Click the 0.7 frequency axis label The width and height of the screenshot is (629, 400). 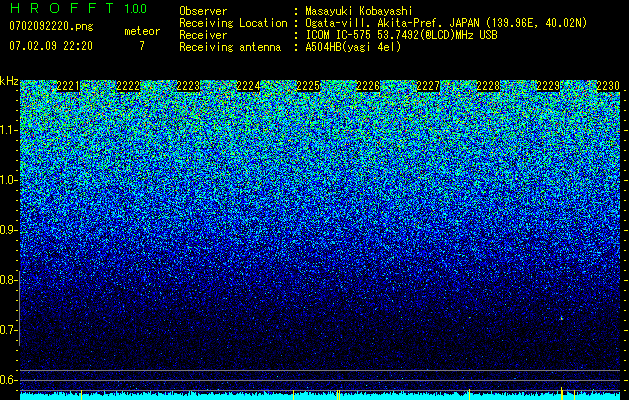coord(8,330)
